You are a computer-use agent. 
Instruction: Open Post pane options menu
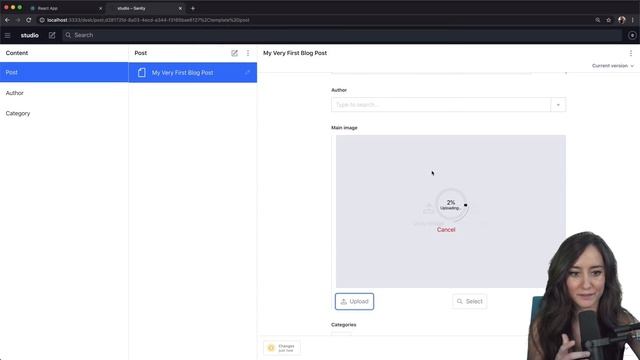(x=248, y=53)
